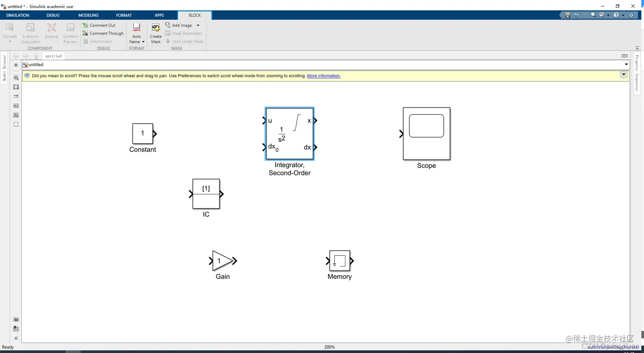Image resolution: width=644 pixels, height=353 pixels.
Task: Switch to the SIMULATION tab
Action: tap(17, 15)
